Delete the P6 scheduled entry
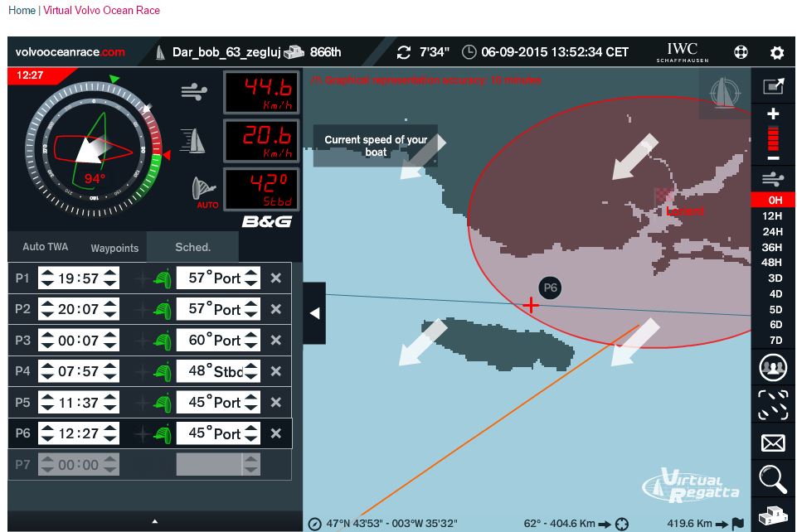797x532 pixels. point(276,433)
